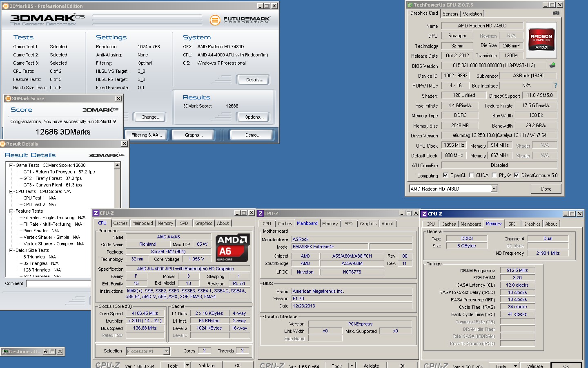
Task: Click the CPU-Z icon of the CPU window
Action: (96, 213)
